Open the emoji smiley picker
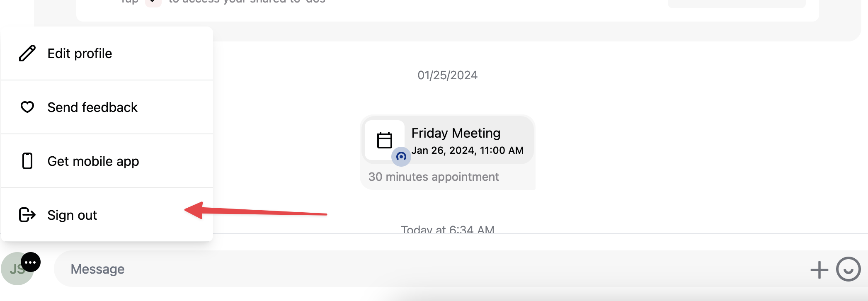 [x=848, y=269]
